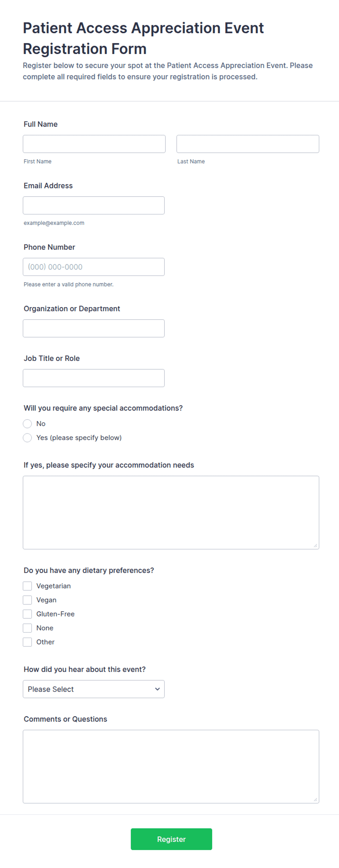The image size is (339, 868).
Task: Tick the Vegan checkbox
Action: pyautogui.click(x=27, y=600)
